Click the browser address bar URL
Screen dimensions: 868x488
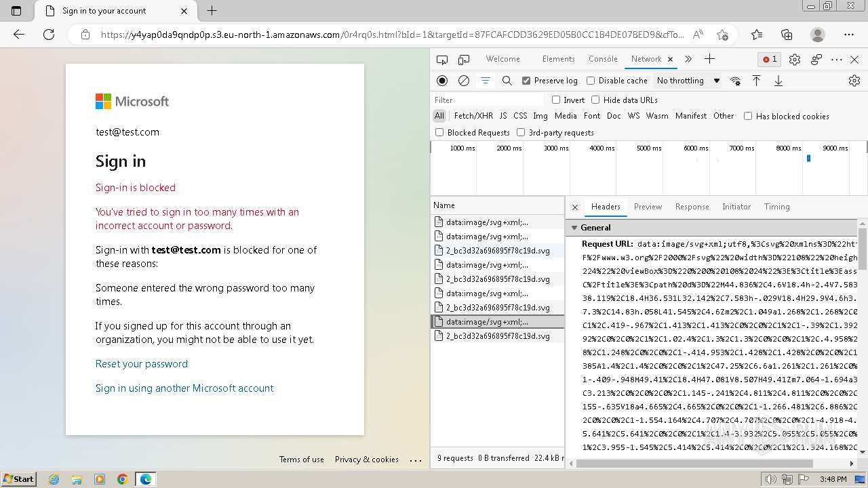pos(392,35)
